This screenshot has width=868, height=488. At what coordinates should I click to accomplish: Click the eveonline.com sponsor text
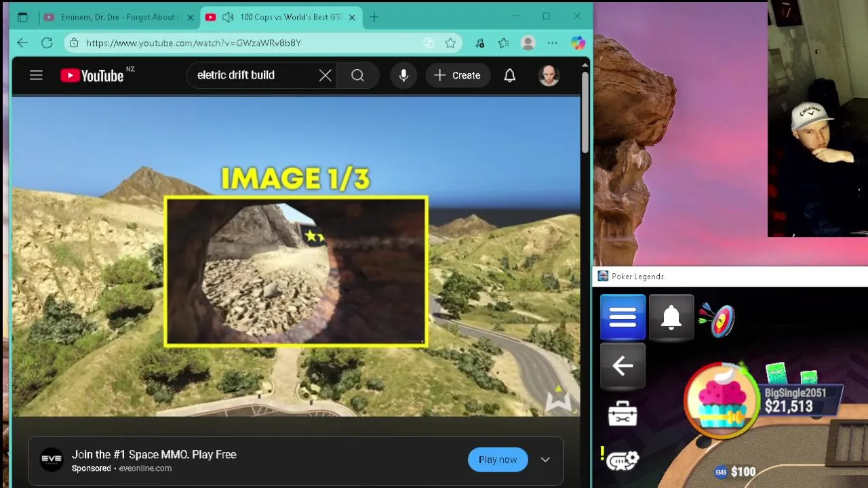145,468
